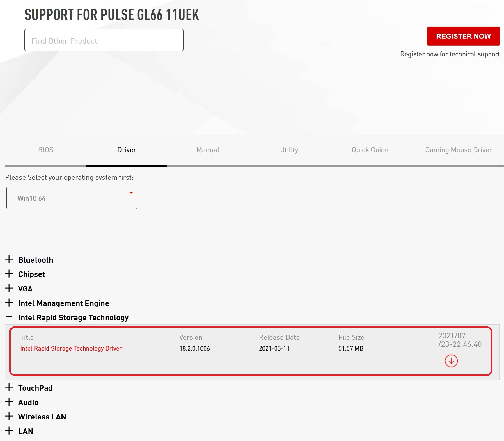Click 'Register now for technical support' text
This screenshot has height=441, width=504.
coord(450,54)
